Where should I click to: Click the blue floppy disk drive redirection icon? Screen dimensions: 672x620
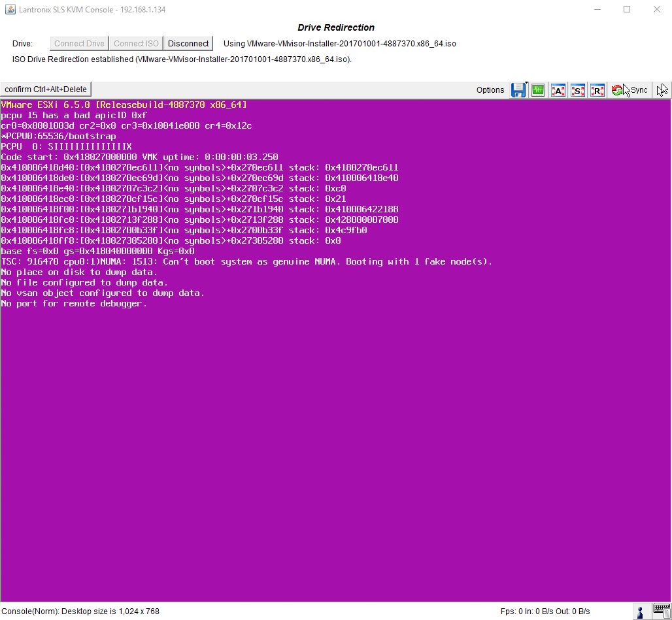(x=518, y=90)
